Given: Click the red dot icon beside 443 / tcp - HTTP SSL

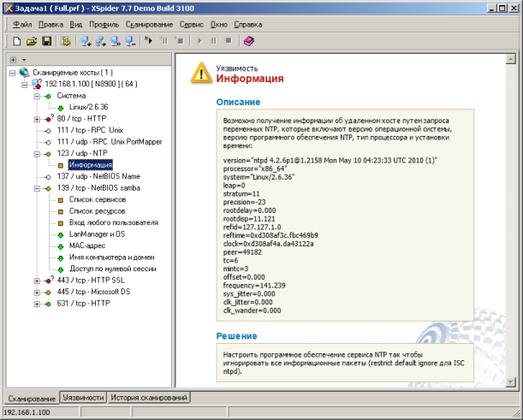Looking at the screenshot, I should (49, 281).
